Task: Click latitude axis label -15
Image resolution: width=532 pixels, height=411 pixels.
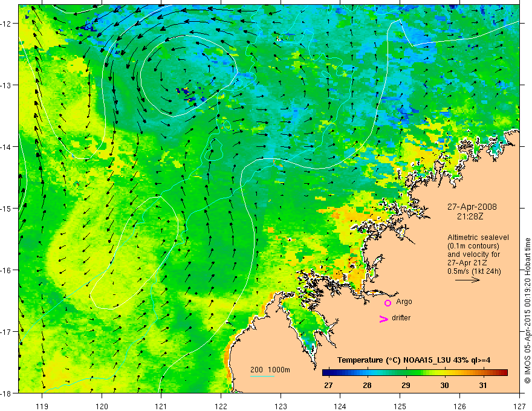Action: (6, 209)
